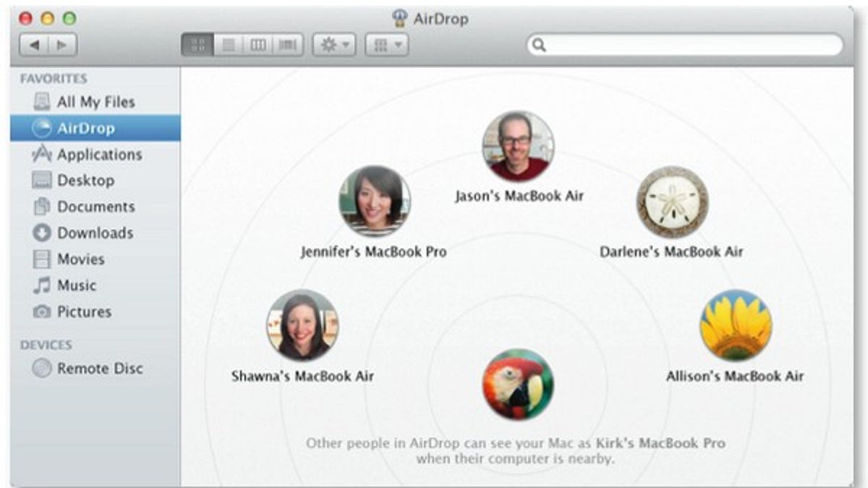Open the Pictures folder in the sidebar
The height and width of the screenshot is (488, 868).
tap(86, 311)
